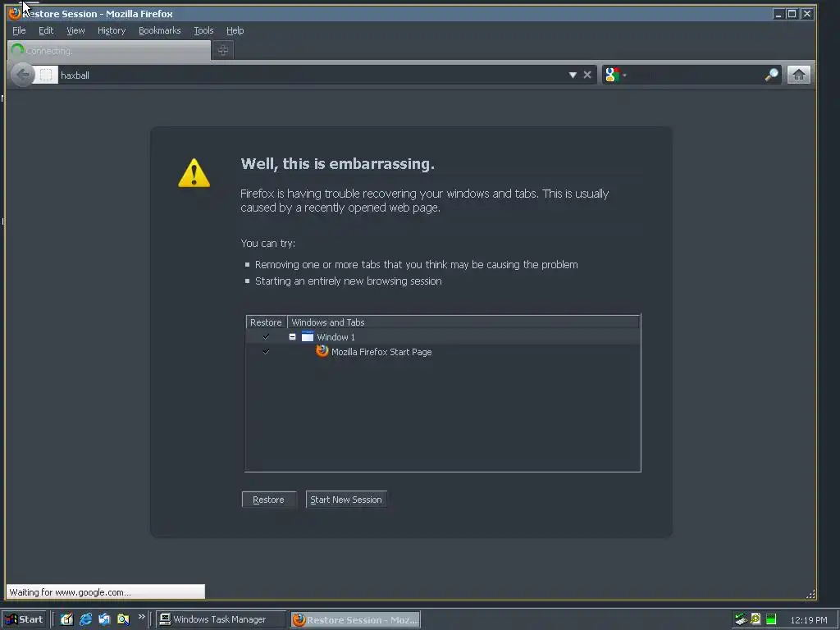Open the View menu
This screenshot has width=840, height=630.
click(x=75, y=30)
